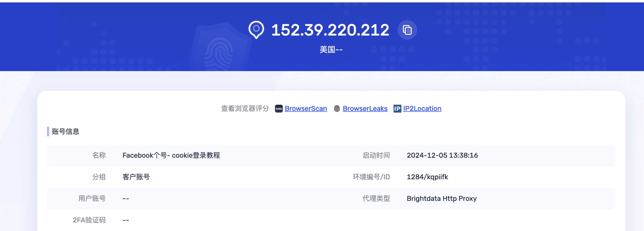Click the 2FA验证码 field label
644x231 pixels.
point(89,220)
